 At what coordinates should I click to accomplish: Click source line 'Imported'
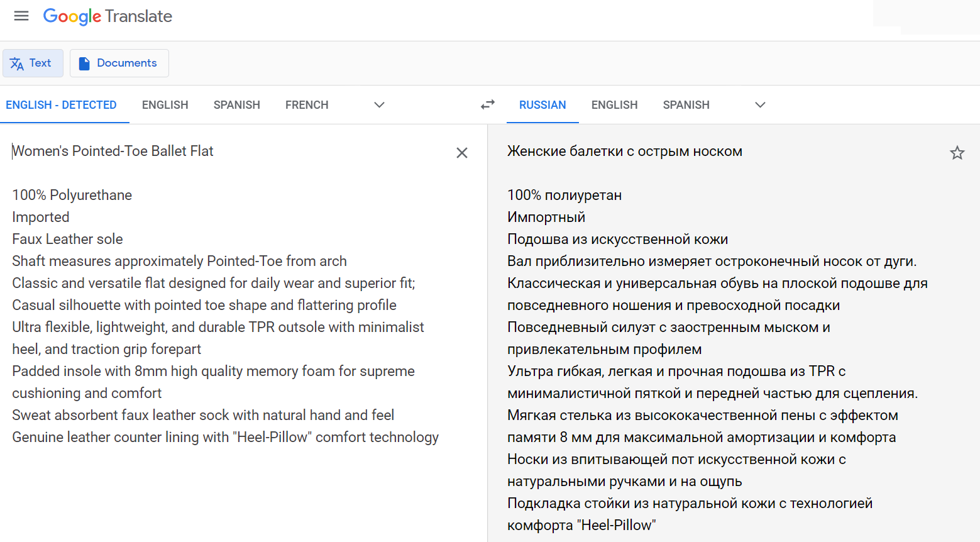tap(41, 218)
